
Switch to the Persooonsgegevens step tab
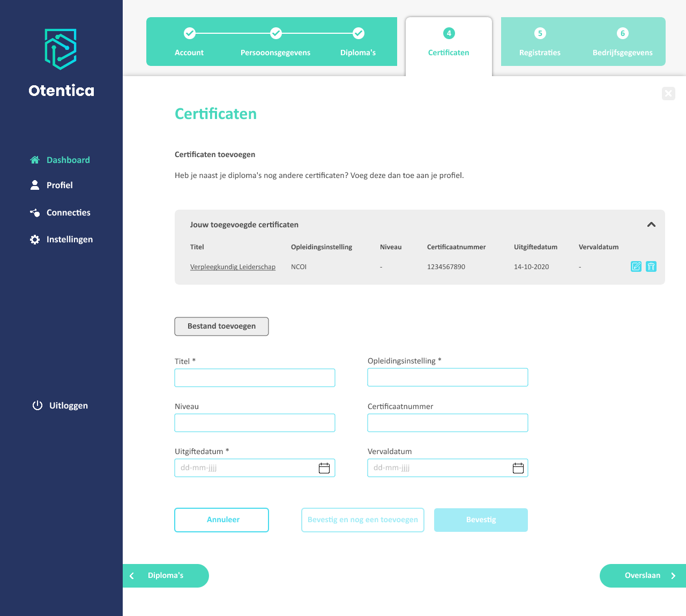[275, 53]
